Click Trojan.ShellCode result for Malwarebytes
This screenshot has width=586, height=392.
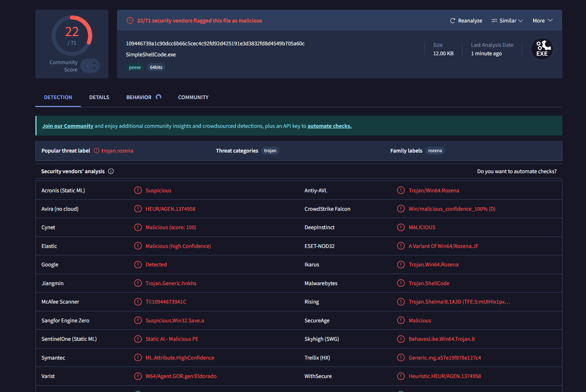coord(429,283)
